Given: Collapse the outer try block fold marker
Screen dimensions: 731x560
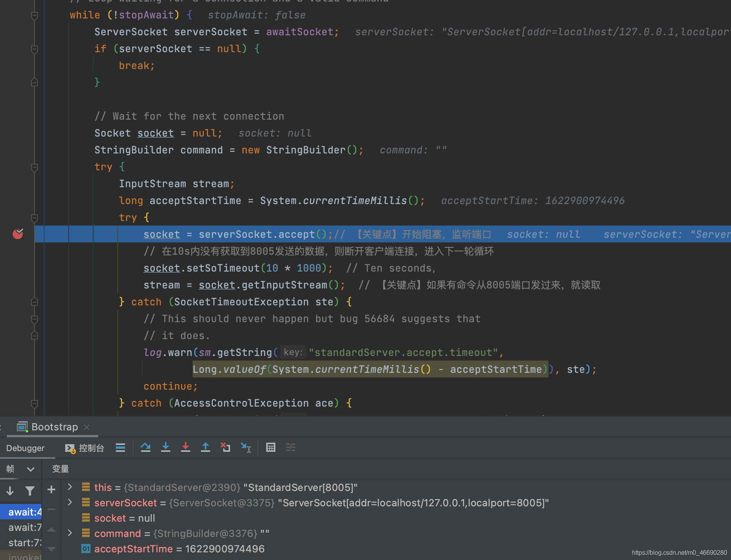Looking at the screenshot, I should 35,167.
